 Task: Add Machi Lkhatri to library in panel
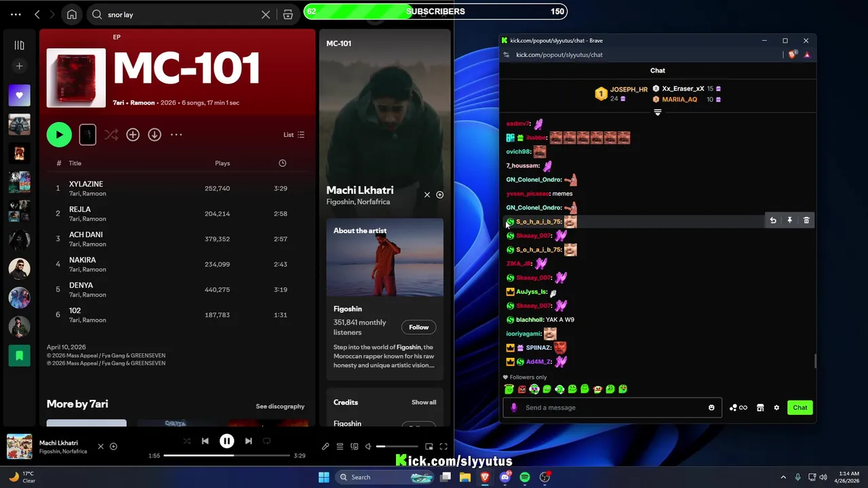tap(439, 195)
